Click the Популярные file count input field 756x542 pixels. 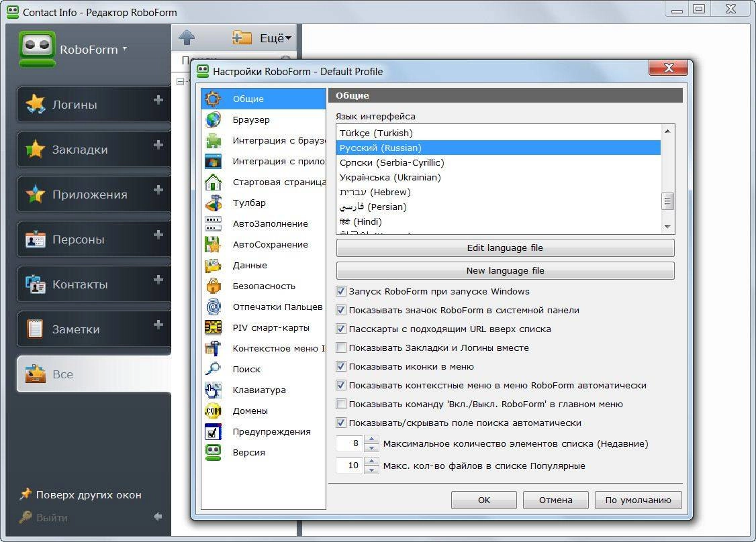coord(350,466)
